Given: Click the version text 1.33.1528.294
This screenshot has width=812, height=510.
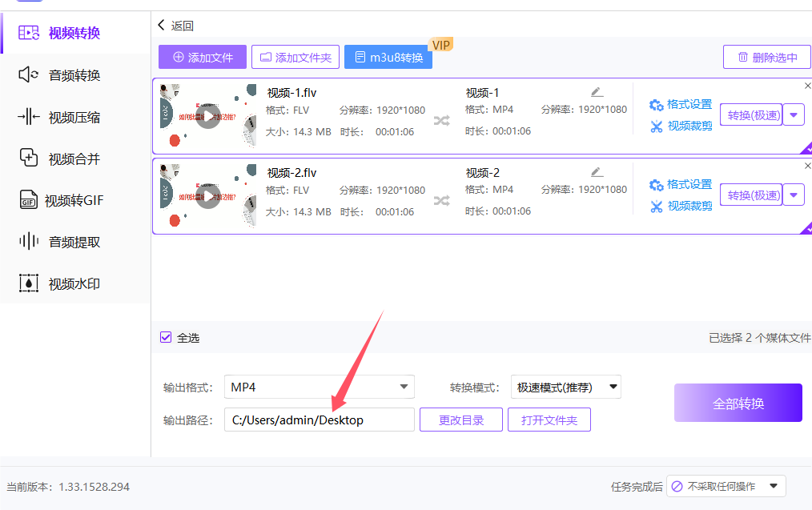Looking at the screenshot, I should (x=94, y=487).
